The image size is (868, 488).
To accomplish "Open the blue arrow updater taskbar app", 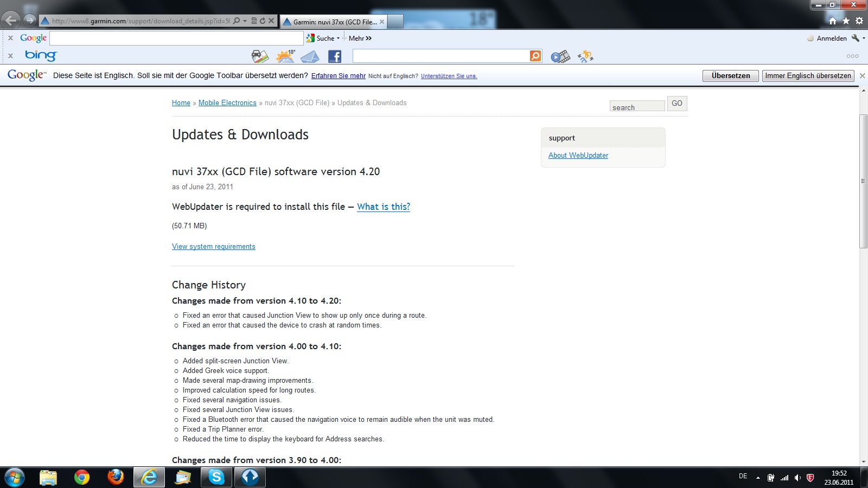I will [x=250, y=477].
